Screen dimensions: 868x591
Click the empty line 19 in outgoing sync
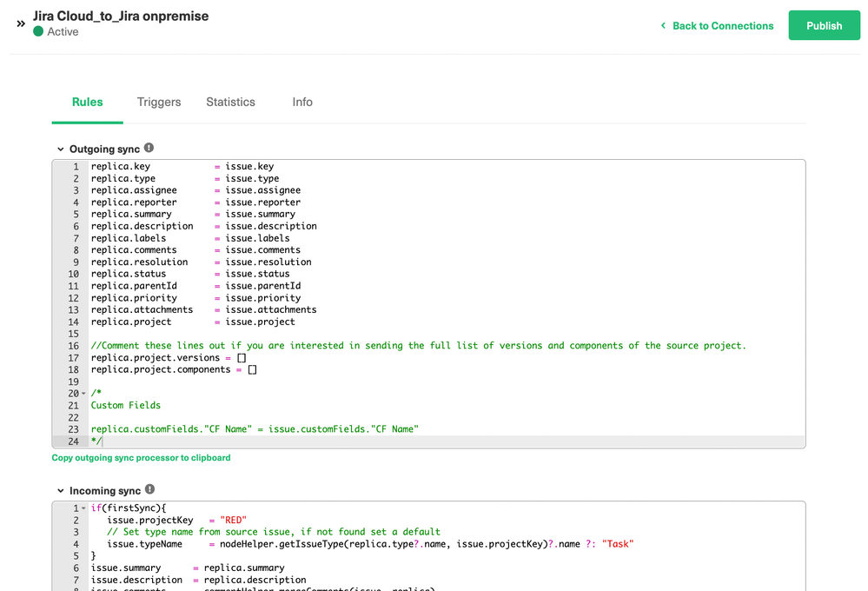447,382
